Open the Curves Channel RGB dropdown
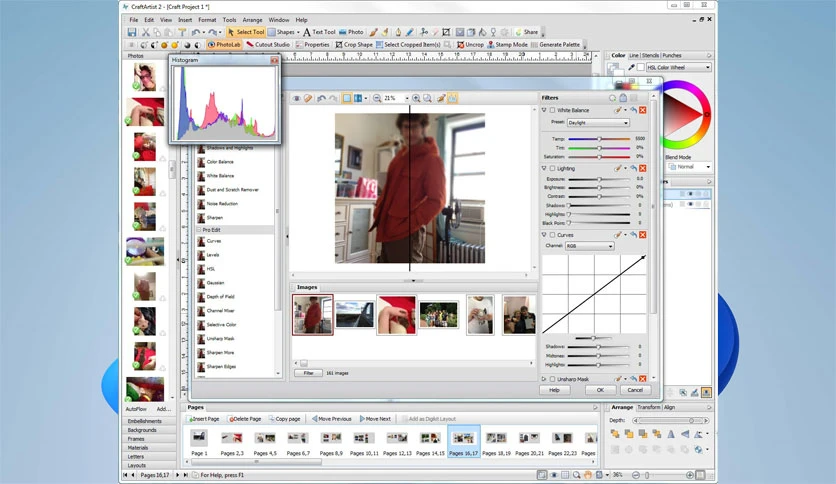The width and height of the screenshot is (836, 484). tap(589, 246)
